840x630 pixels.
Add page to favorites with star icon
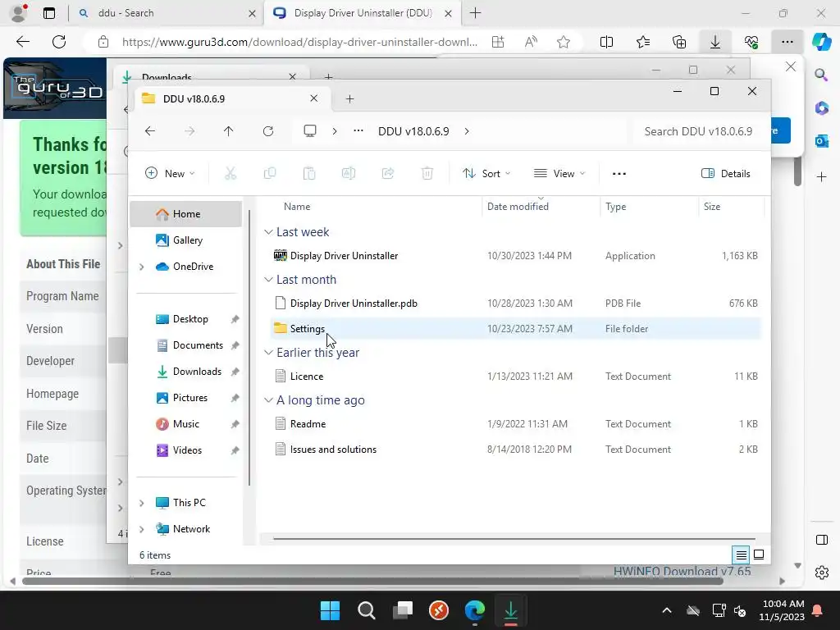coord(563,42)
